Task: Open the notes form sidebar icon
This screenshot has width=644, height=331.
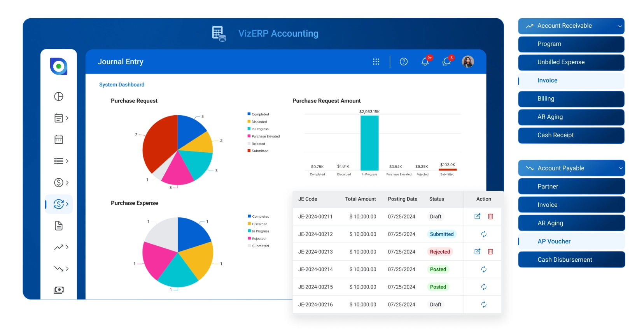Action: [x=59, y=118]
